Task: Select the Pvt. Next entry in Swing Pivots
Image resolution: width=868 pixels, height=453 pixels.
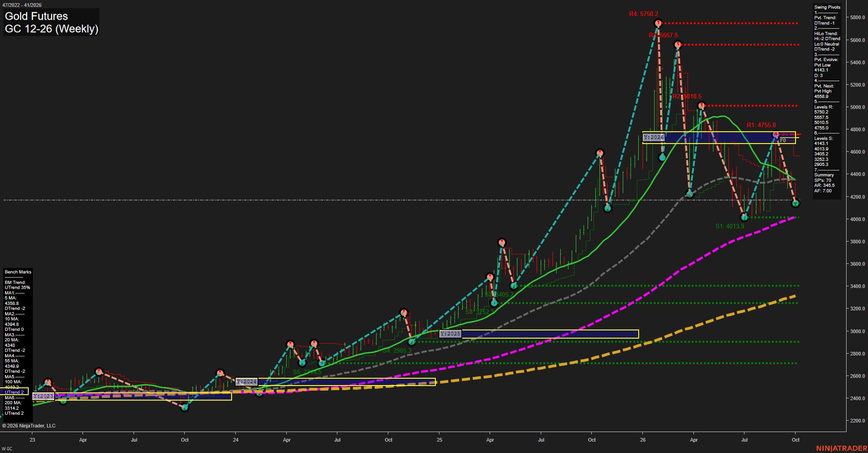Action: (x=824, y=86)
